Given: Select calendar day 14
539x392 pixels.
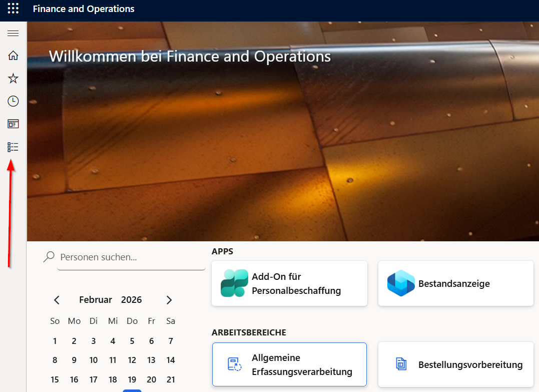Looking at the screenshot, I should pyautogui.click(x=171, y=360).
